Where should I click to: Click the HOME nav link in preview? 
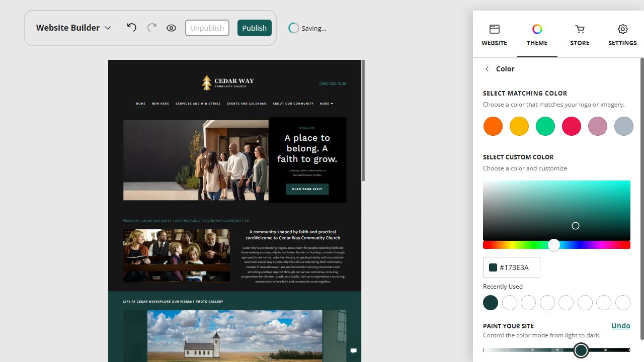pyautogui.click(x=141, y=104)
